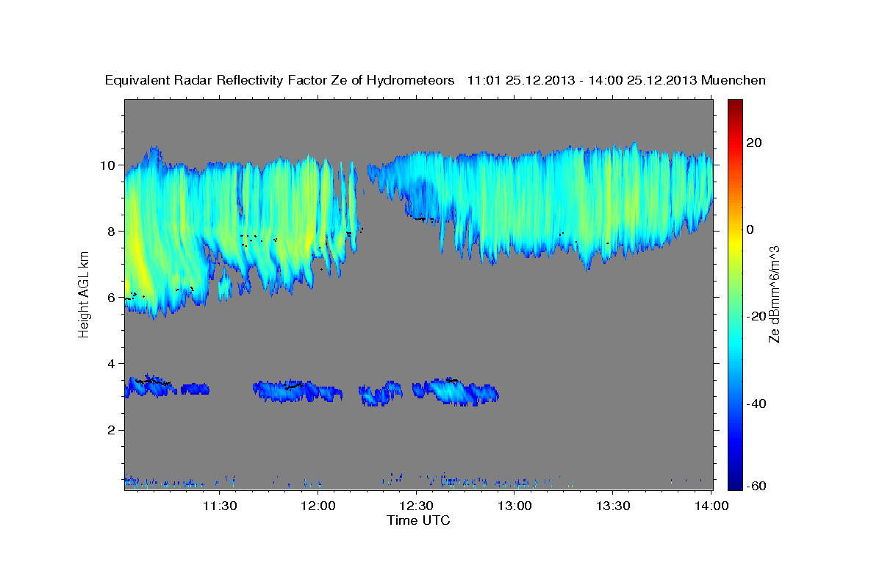Click the 'Ze dBmm^6/m^3' colorbar label

pos(773,295)
